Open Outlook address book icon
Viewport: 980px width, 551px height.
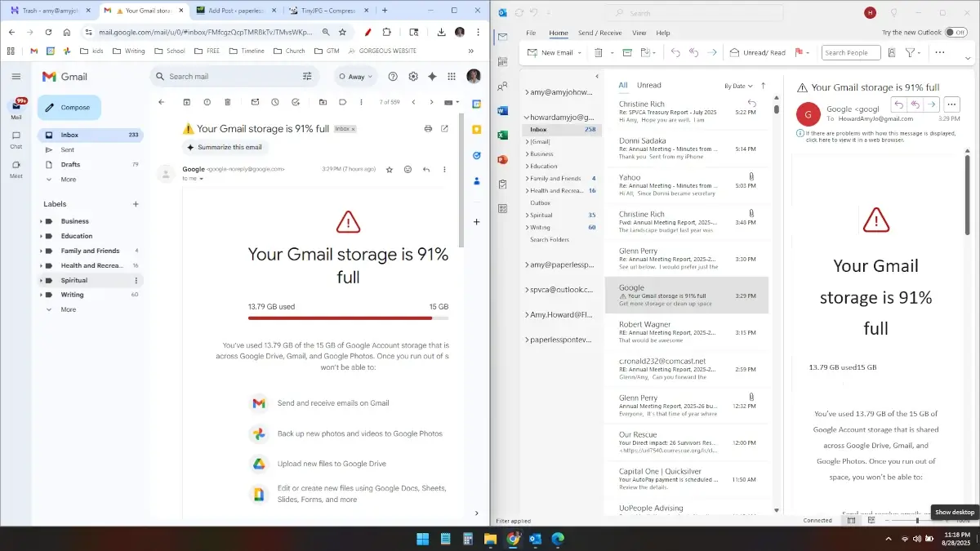pyautogui.click(x=892, y=53)
